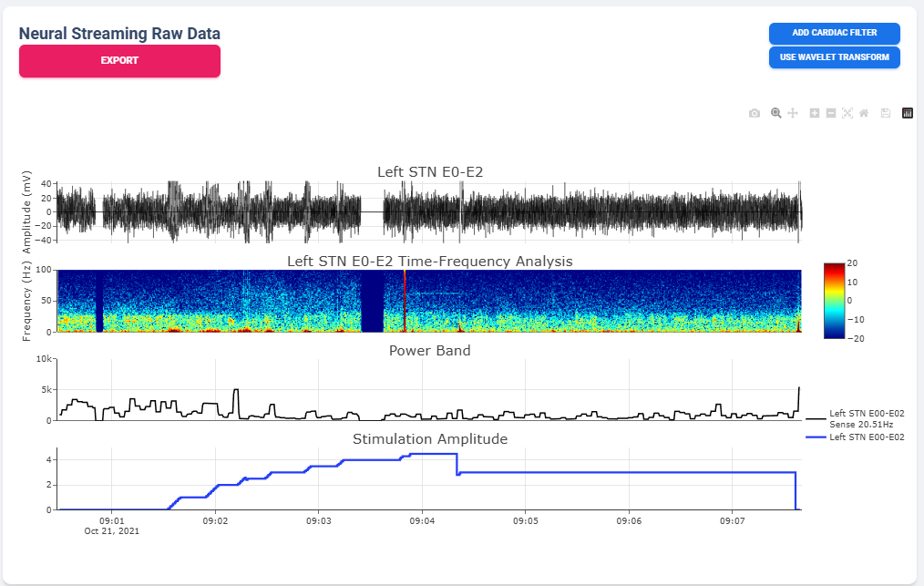Click the Power Band chart title
Viewport: 924px width, 586px height.
[429, 350]
